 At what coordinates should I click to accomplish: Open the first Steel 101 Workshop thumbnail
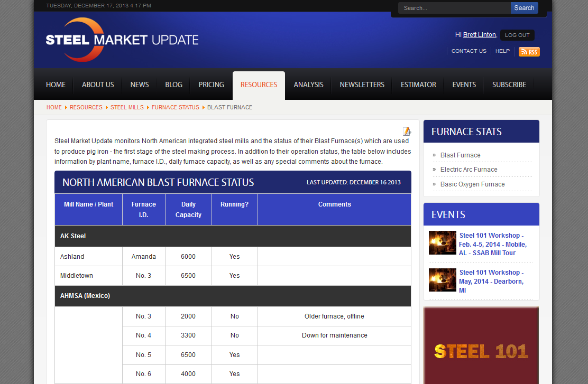click(x=442, y=243)
